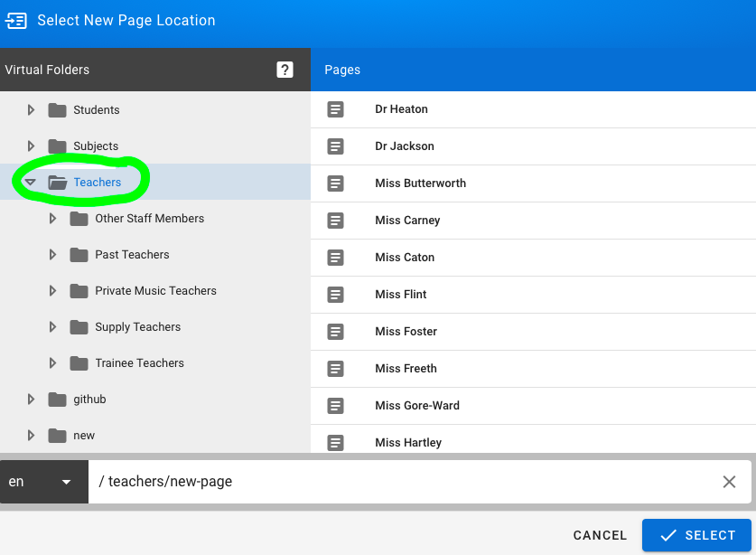Click the Past Teachers folder icon
Screen dimensions: 756x555
point(79,255)
